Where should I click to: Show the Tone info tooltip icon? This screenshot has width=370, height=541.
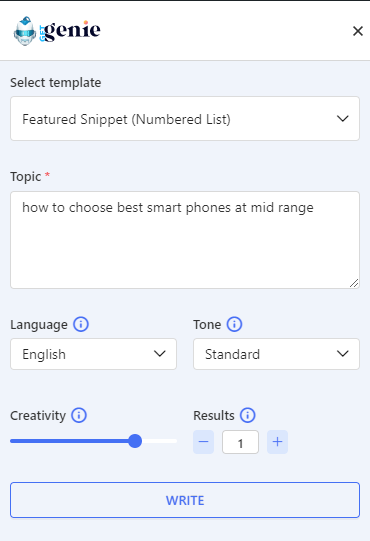pyautogui.click(x=234, y=324)
